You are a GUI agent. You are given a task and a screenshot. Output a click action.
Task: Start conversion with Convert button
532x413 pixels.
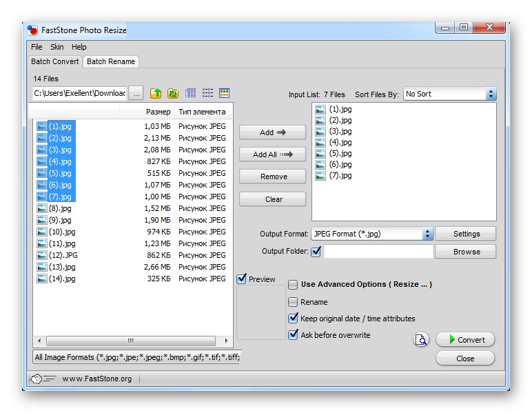[x=465, y=339]
